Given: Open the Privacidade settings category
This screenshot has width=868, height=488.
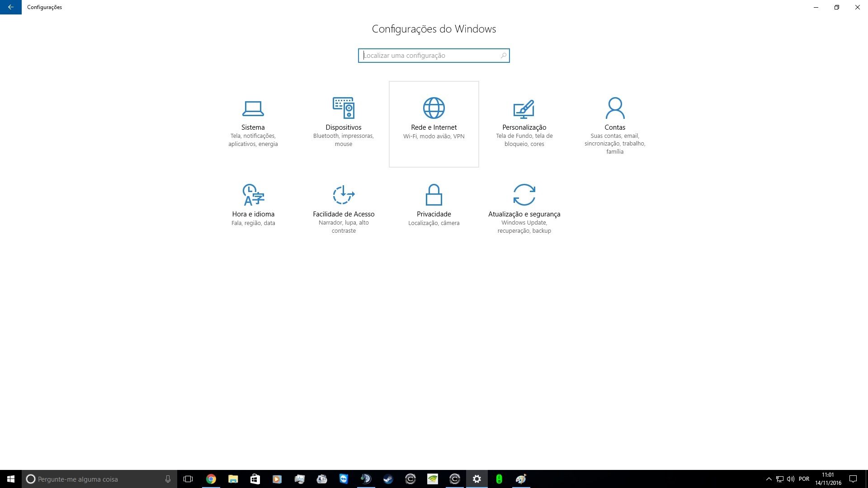Looking at the screenshot, I should coord(434,211).
